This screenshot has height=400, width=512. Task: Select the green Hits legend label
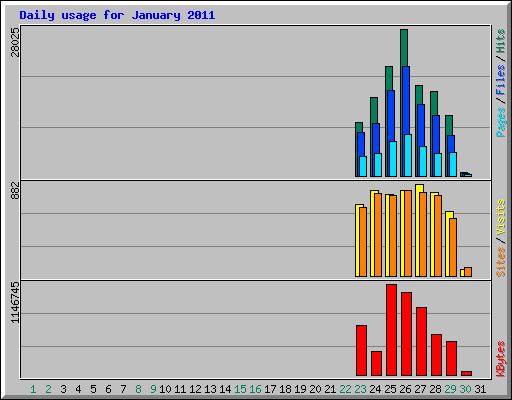click(x=500, y=41)
